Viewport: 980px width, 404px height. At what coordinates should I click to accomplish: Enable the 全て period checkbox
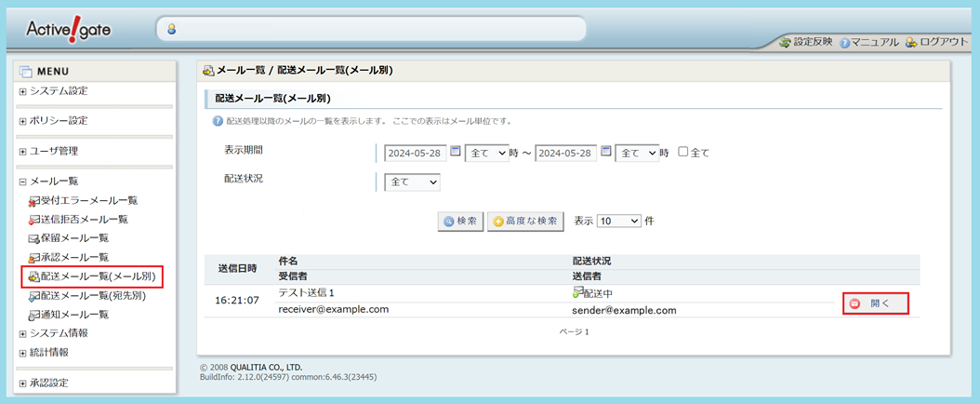pos(683,152)
